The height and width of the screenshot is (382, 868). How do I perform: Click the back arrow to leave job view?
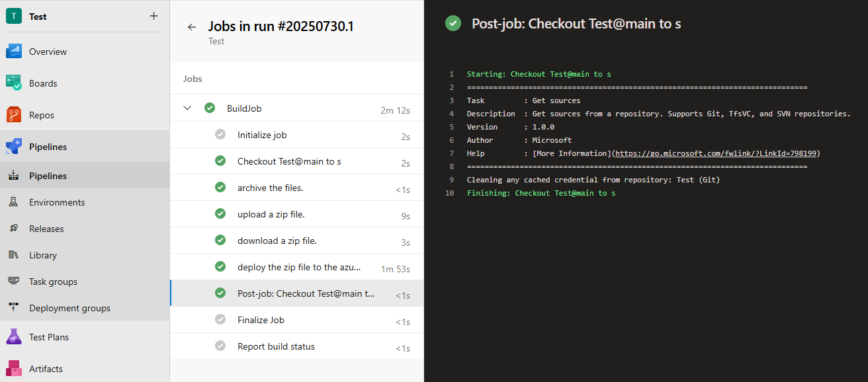[191, 27]
